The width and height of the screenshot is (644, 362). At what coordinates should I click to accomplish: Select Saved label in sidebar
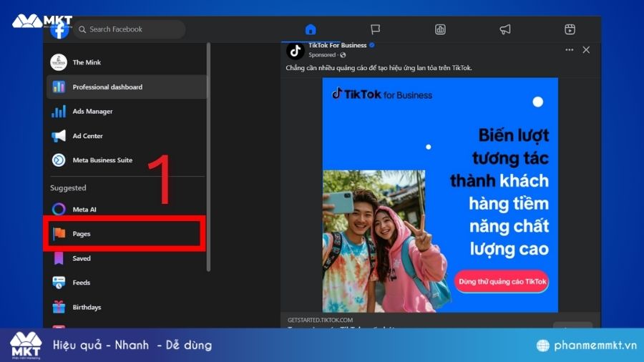click(x=82, y=258)
